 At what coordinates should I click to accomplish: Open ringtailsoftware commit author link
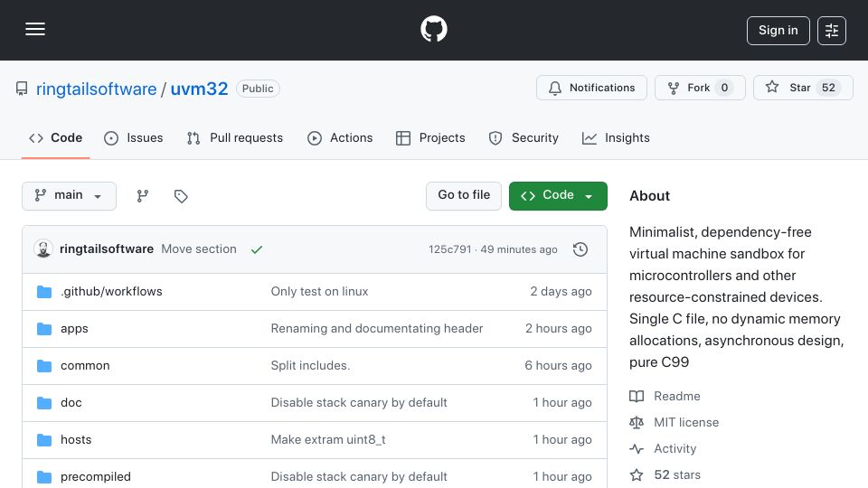click(107, 249)
